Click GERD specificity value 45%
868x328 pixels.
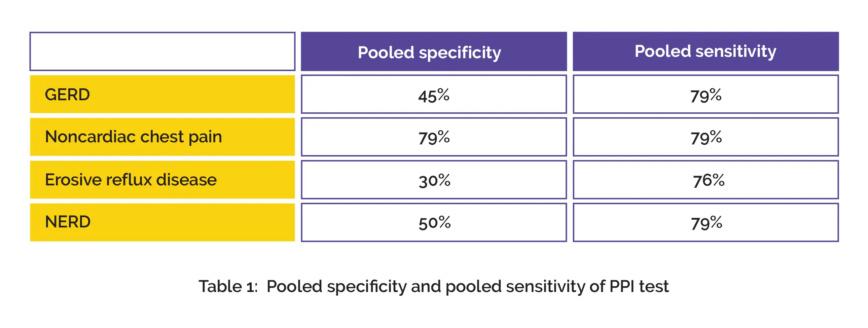click(434, 95)
